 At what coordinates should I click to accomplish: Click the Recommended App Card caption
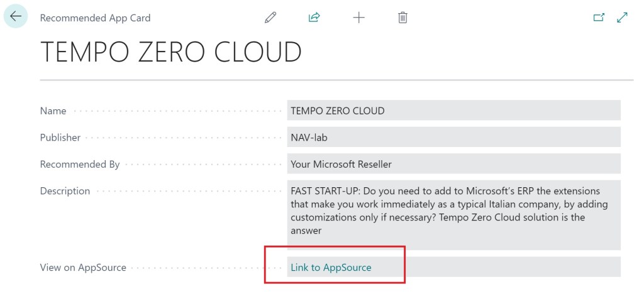pyautogui.click(x=95, y=18)
